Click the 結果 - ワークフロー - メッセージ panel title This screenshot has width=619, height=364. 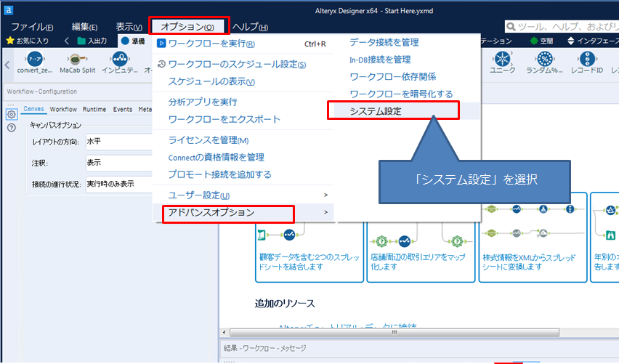click(265, 348)
